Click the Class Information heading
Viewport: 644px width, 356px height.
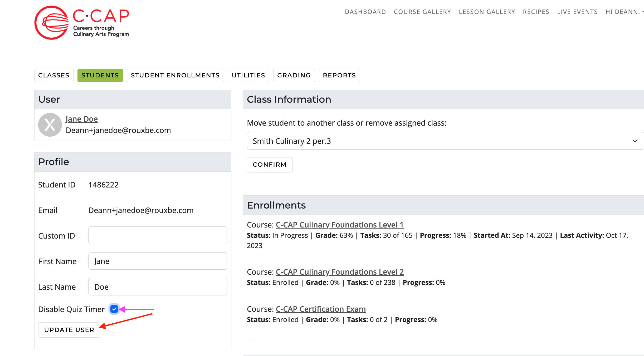[289, 99]
